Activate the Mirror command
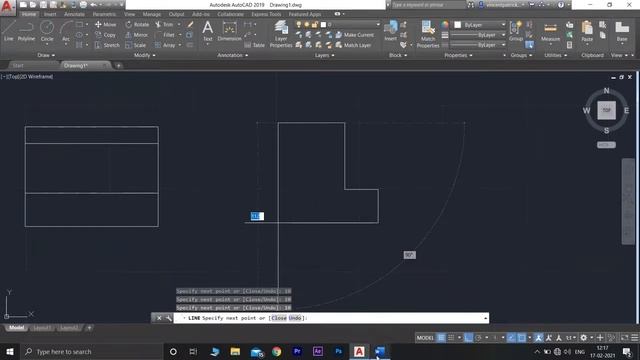 click(x=137, y=35)
